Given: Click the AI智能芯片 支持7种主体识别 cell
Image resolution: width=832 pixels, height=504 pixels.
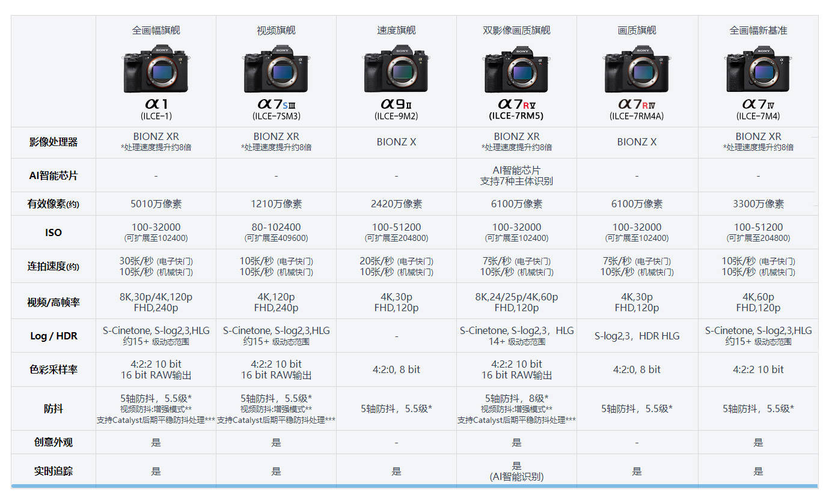Looking at the screenshot, I should tap(517, 175).
